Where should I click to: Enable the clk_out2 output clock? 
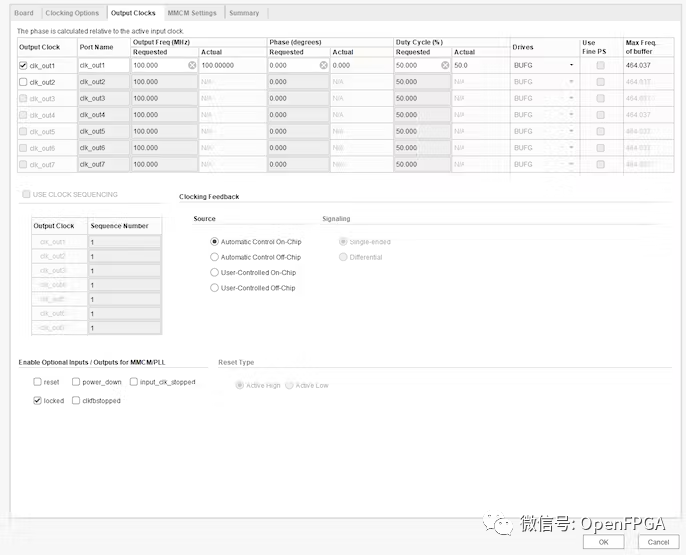(x=24, y=82)
